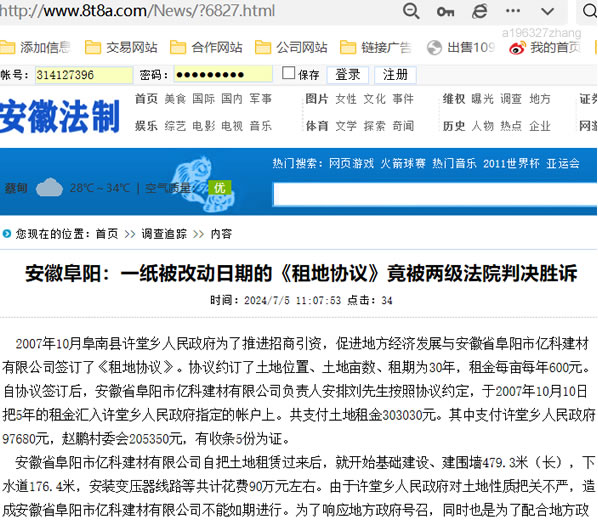Click the 密码 password field
The image size is (598, 520).
click(x=223, y=74)
